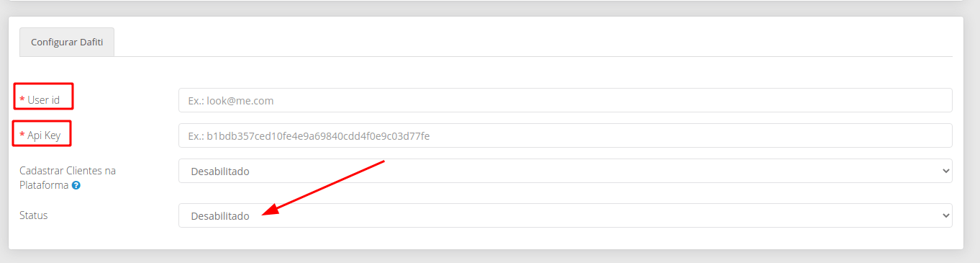Open the Status dropdown
980x263 pixels.
(x=565, y=215)
